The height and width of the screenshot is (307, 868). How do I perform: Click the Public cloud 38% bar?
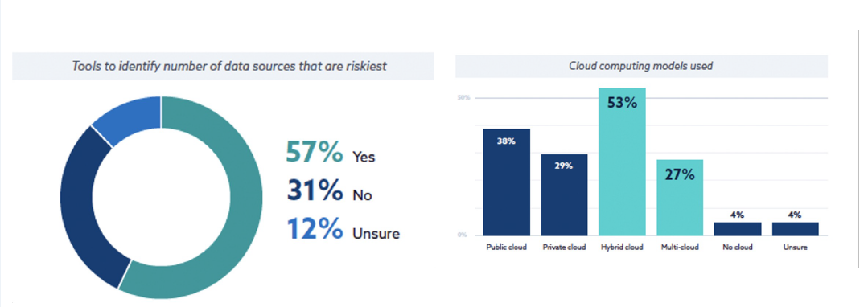click(507, 182)
